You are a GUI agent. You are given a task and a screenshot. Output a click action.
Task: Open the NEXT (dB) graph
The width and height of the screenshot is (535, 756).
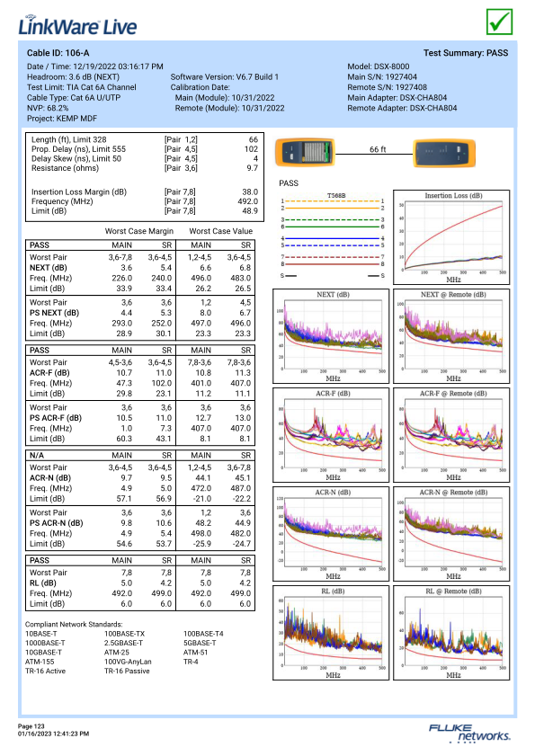point(331,336)
